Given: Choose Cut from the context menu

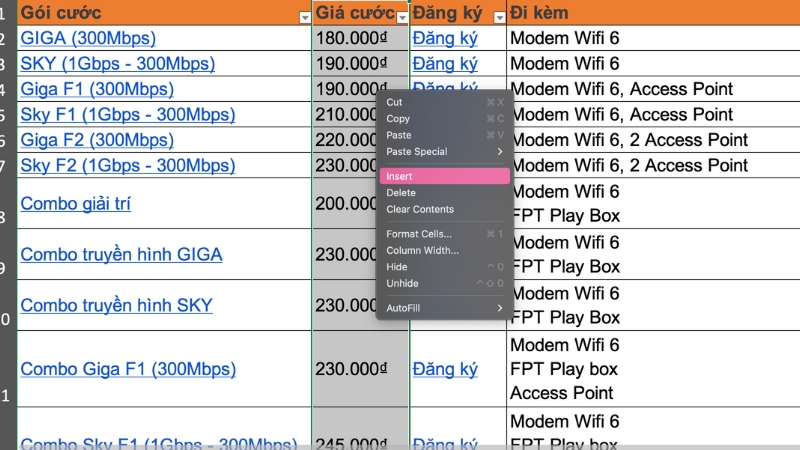Looking at the screenshot, I should pos(395,102).
